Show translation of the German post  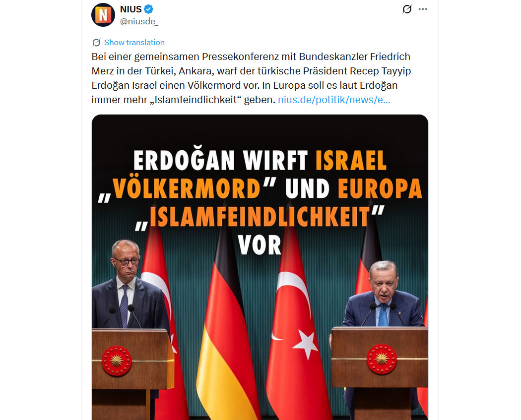click(x=134, y=43)
